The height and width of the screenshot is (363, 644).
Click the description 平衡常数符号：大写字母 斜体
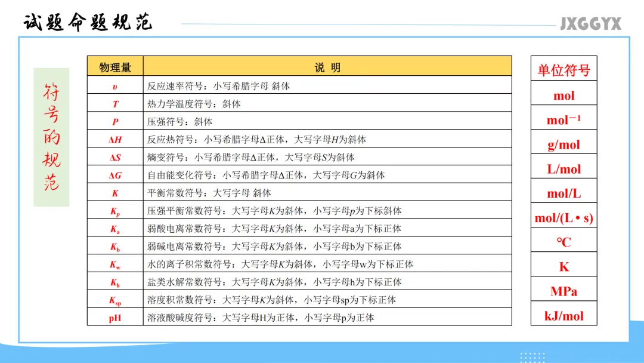click(209, 193)
